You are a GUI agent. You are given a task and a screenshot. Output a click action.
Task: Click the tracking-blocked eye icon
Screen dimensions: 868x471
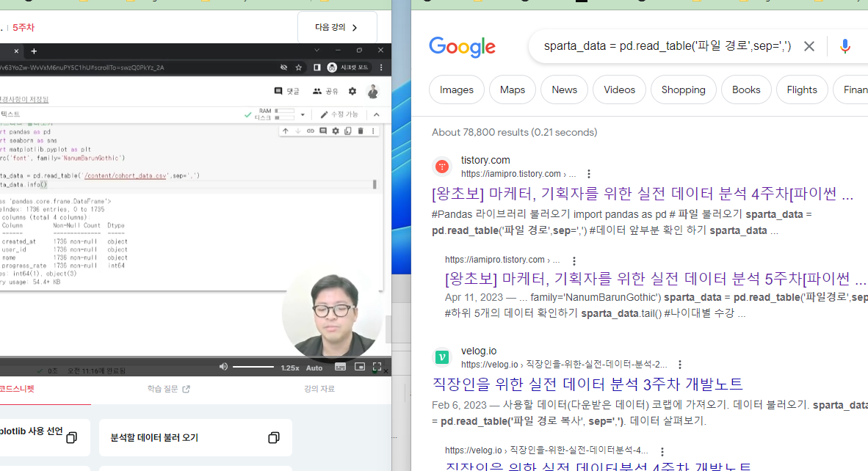283,67
